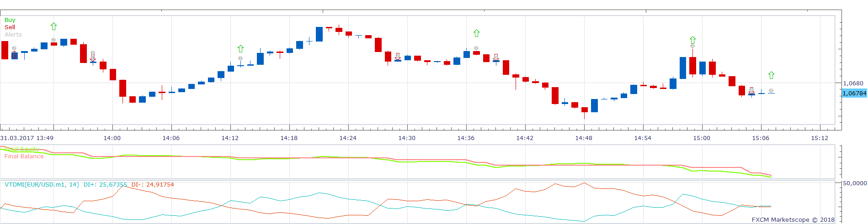The width and height of the screenshot is (868, 224).
Task: Click the Sell legend label
Action: (10, 27)
